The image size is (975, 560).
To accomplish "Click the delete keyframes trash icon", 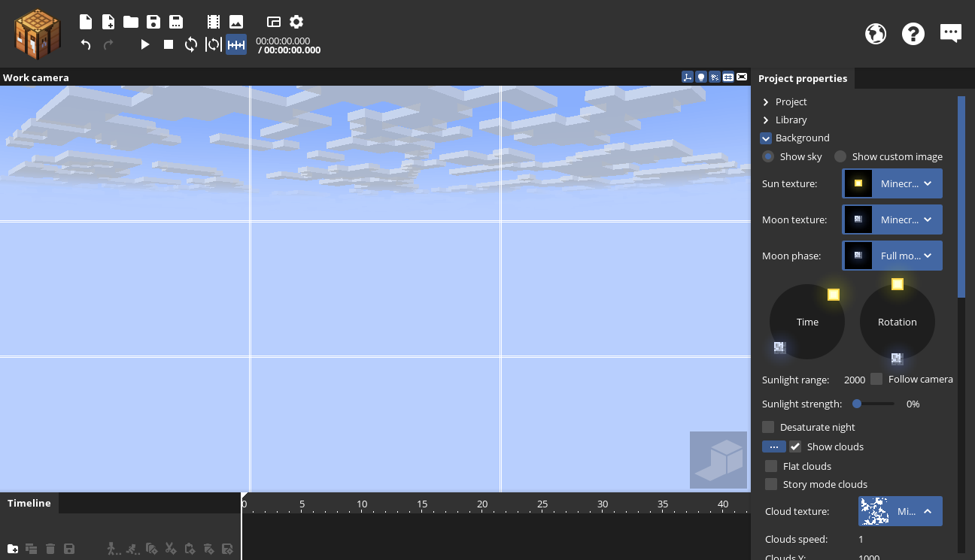I will click(x=208, y=549).
